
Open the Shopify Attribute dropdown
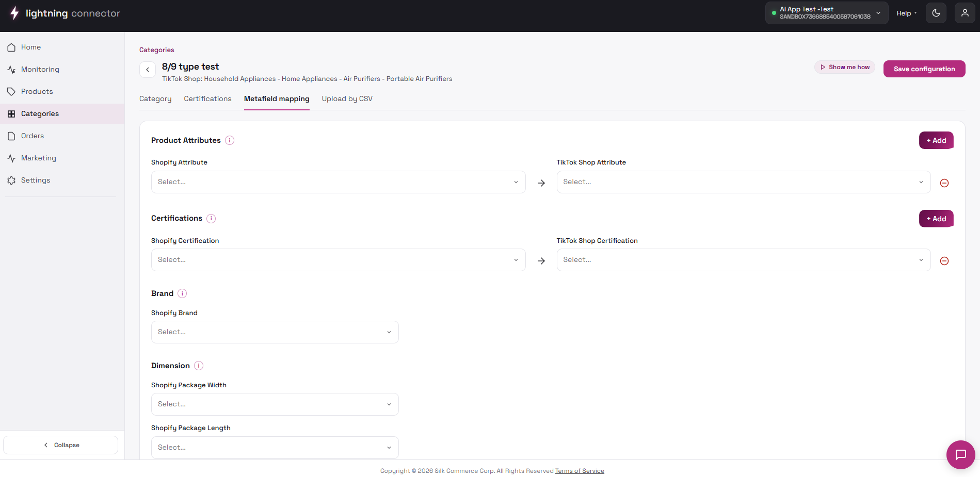coord(338,182)
